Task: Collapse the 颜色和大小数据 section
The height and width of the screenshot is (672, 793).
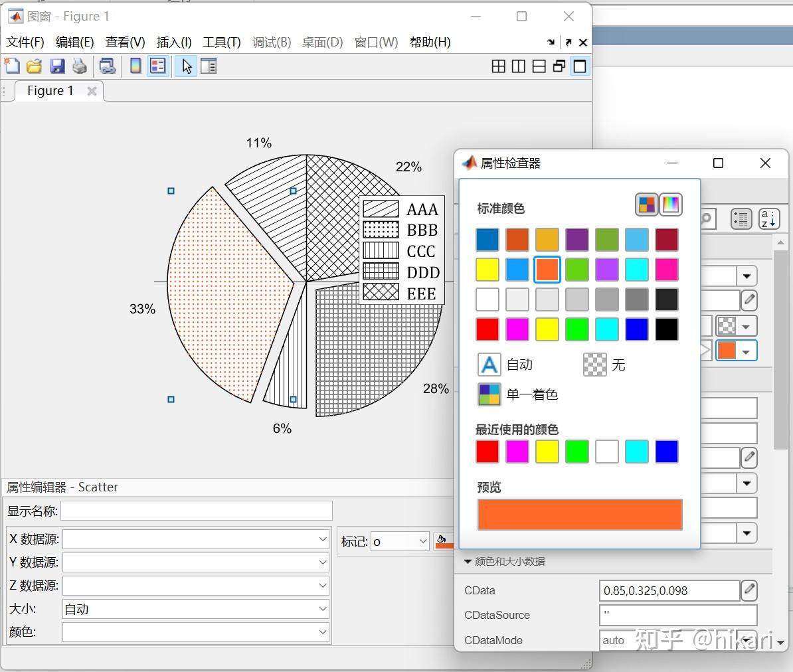Action: [x=468, y=561]
